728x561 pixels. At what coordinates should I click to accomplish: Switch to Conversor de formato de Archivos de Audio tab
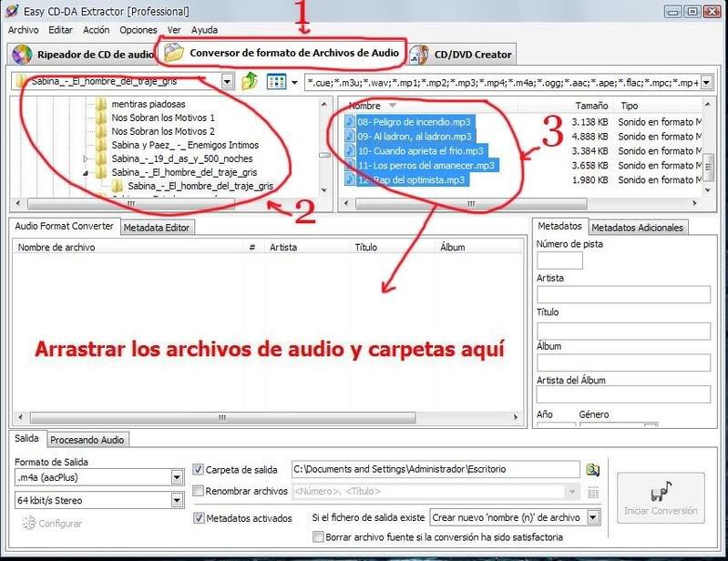click(282, 53)
